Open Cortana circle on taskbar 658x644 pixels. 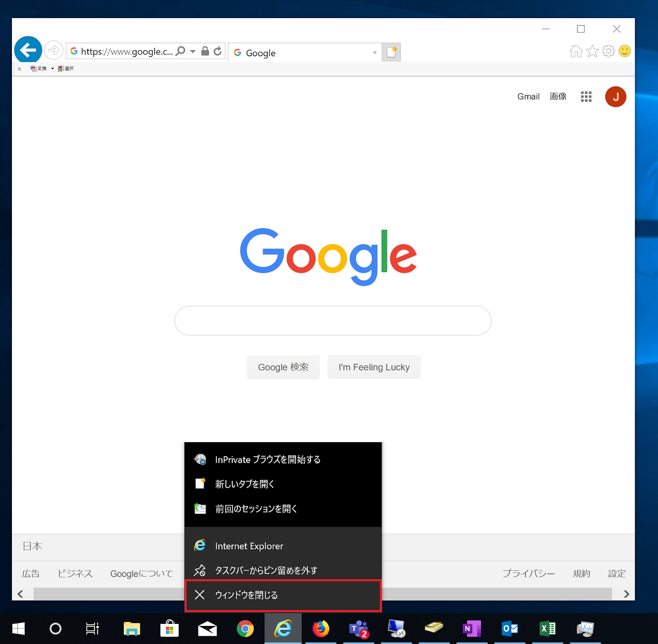pyautogui.click(x=56, y=628)
